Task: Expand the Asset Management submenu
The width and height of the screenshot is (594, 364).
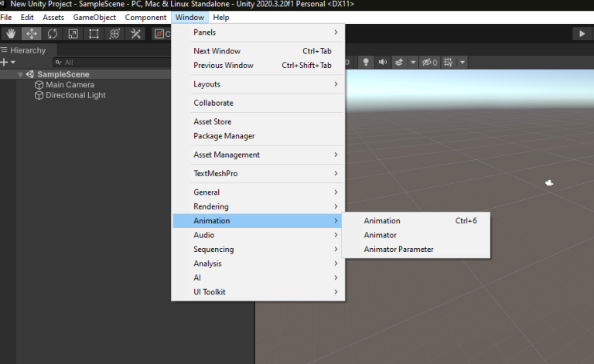Action: (x=258, y=155)
